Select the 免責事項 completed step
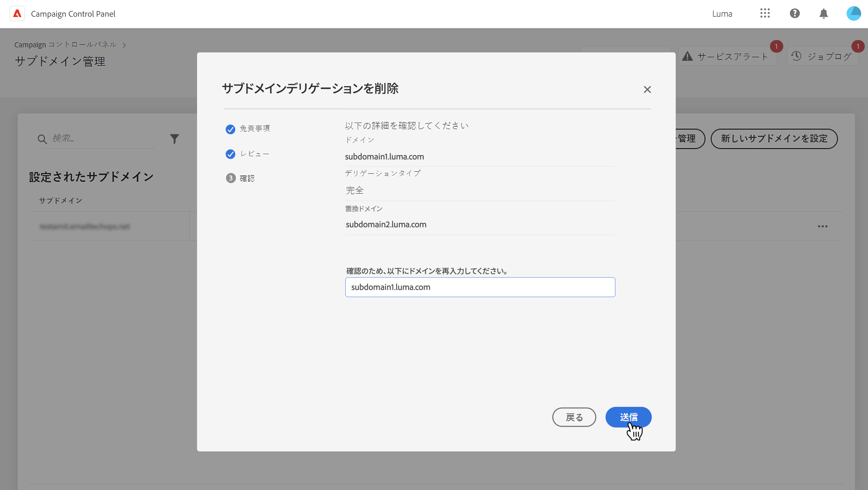The height and width of the screenshot is (490, 868). coord(248,129)
